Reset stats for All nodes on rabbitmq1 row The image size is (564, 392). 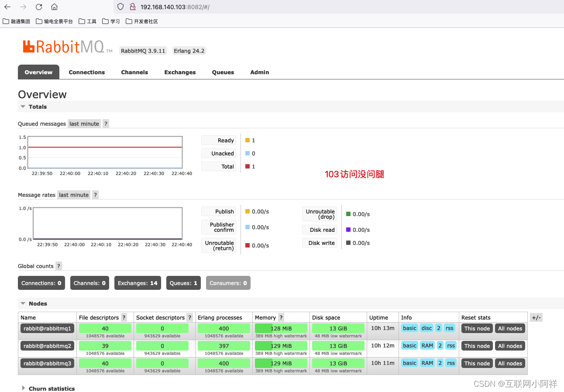point(510,329)
